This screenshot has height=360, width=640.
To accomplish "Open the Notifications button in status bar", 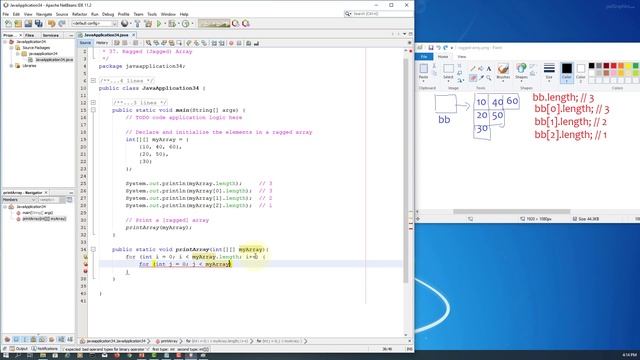I will [45, 349].
